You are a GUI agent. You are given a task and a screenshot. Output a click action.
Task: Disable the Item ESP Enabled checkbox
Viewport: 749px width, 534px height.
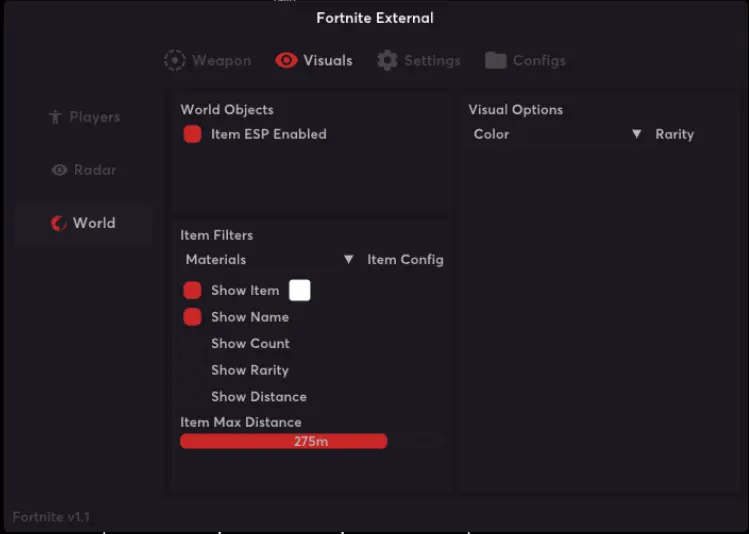point(193,134)
